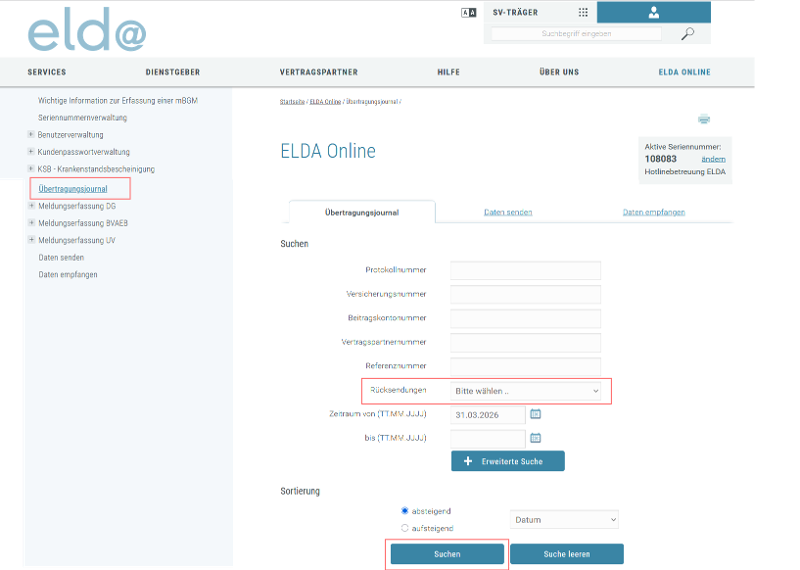Open the user login profile icon
The image size is (800, 570).
[654, 12]
